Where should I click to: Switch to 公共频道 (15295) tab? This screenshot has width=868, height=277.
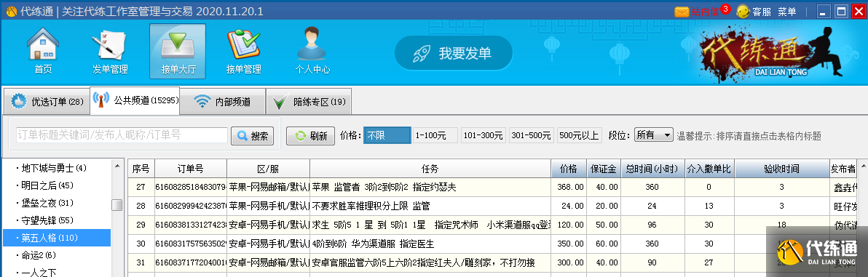(x=135, y=100)
